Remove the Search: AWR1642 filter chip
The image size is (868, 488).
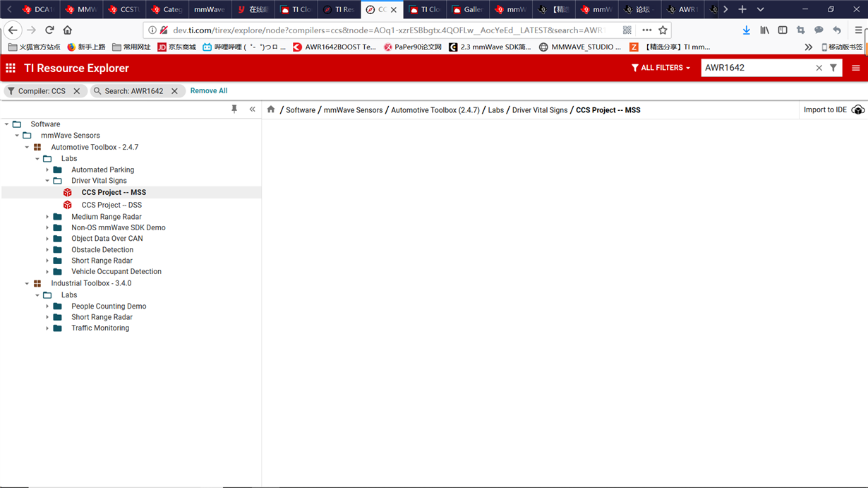174,91
